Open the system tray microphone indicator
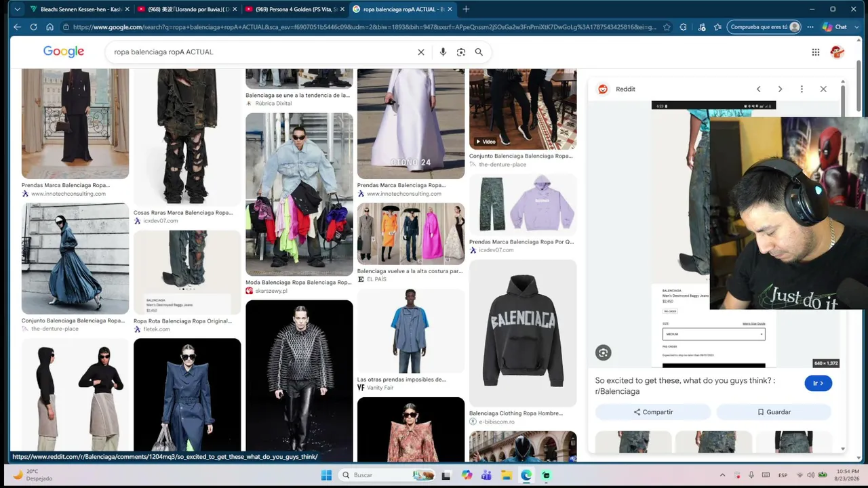Image resolution: width=868 pixels, height=488 pixels. click(x=751, y=475)
